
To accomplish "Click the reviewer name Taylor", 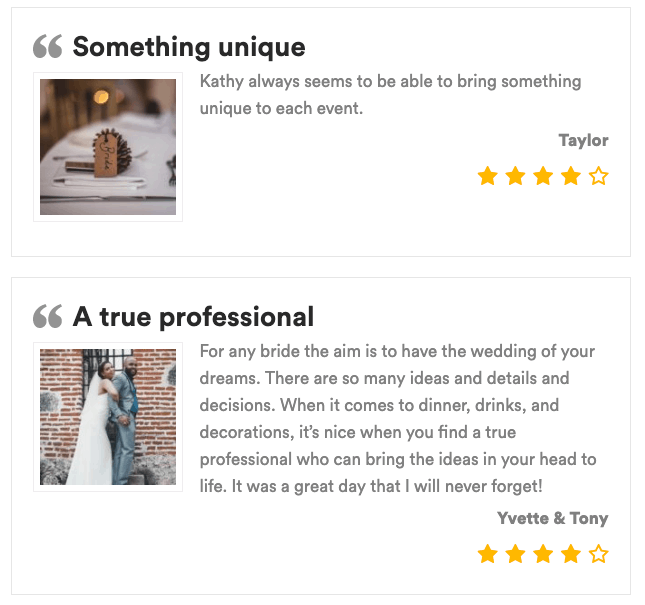I will (x=583, y=140).
